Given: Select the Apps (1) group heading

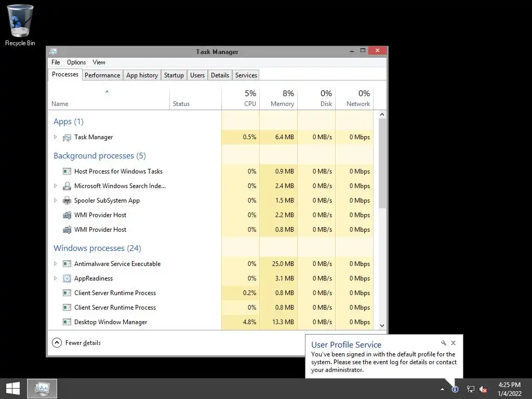Looking at the screenshot, I should 69,122.
